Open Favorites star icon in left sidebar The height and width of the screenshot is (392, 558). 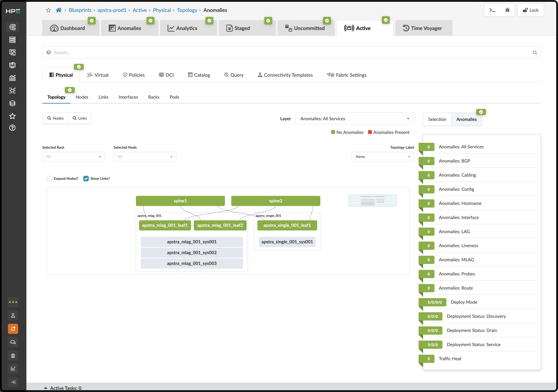point(12,116)
